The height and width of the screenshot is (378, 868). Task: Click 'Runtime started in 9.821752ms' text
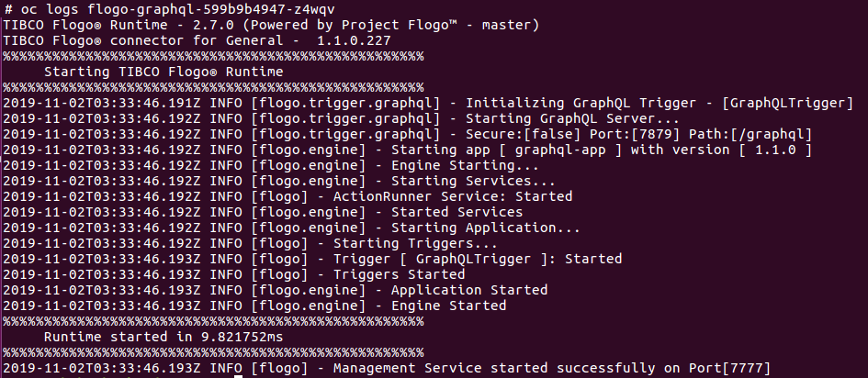(163, 337)
